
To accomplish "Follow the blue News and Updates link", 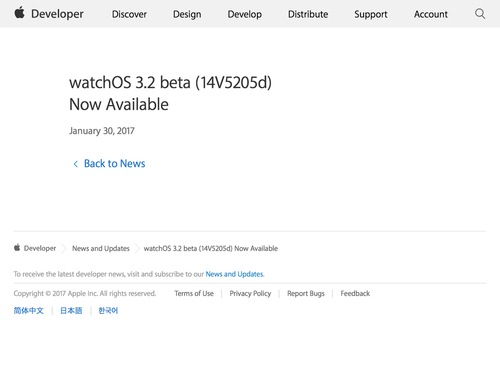I will point(235,274).
